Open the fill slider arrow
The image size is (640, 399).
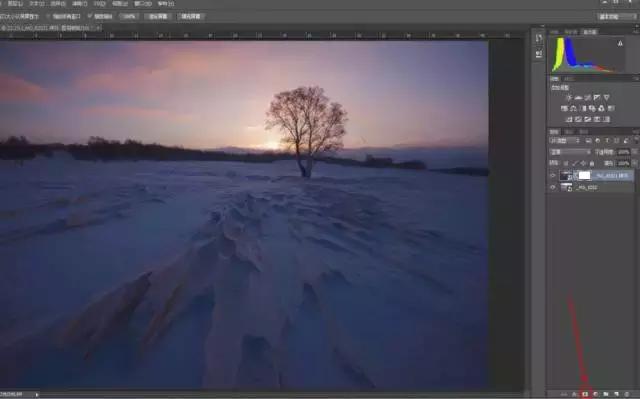tap(635, 164)
